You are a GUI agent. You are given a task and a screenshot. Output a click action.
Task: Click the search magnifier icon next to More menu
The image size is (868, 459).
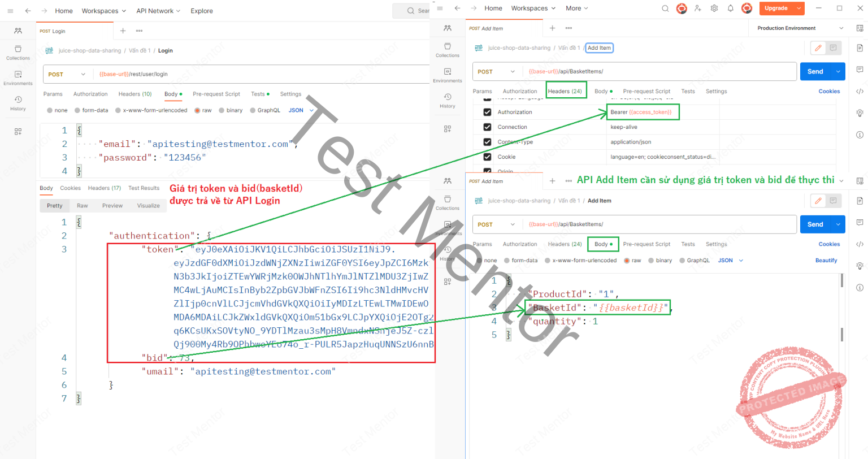tap(665, 8)
